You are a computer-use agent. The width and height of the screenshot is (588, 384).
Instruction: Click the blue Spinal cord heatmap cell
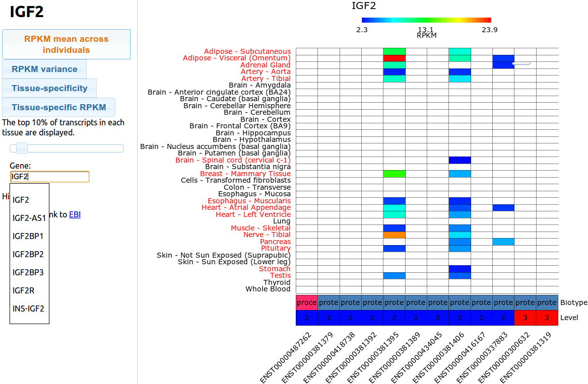pyautogui.click(x=460, y=161)
